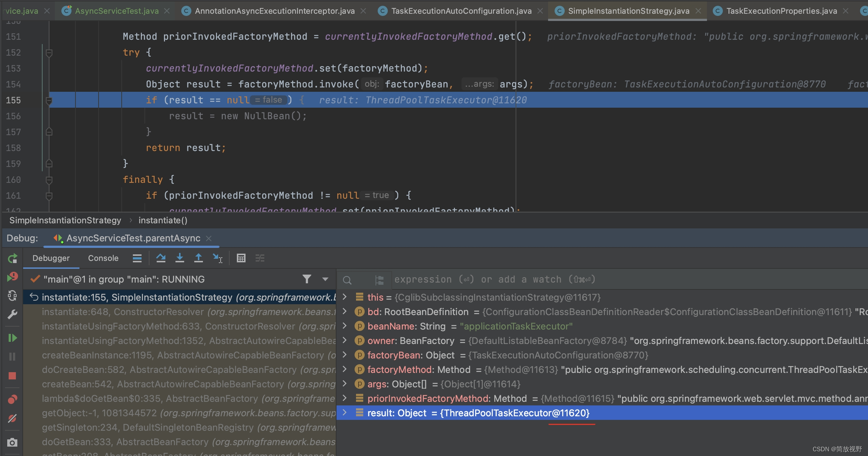
Task: Toggle Mute Breakpoints icon
Action: pyautogui.click(x=12, y=418)
